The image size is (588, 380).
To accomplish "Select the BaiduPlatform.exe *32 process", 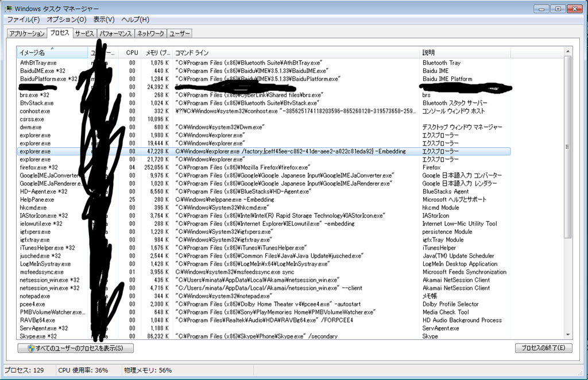I will click(264, 79).
